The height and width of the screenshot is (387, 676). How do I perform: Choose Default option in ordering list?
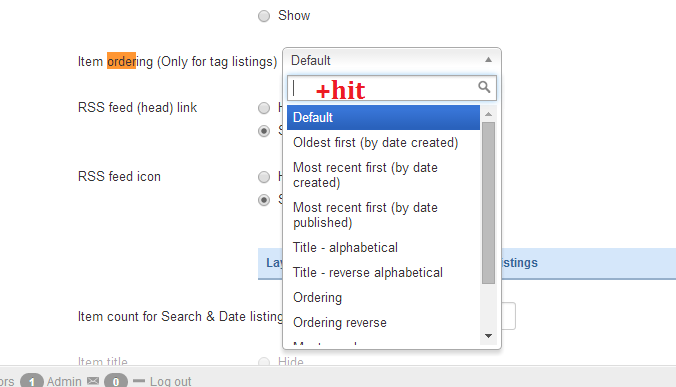tap(383, 117)
